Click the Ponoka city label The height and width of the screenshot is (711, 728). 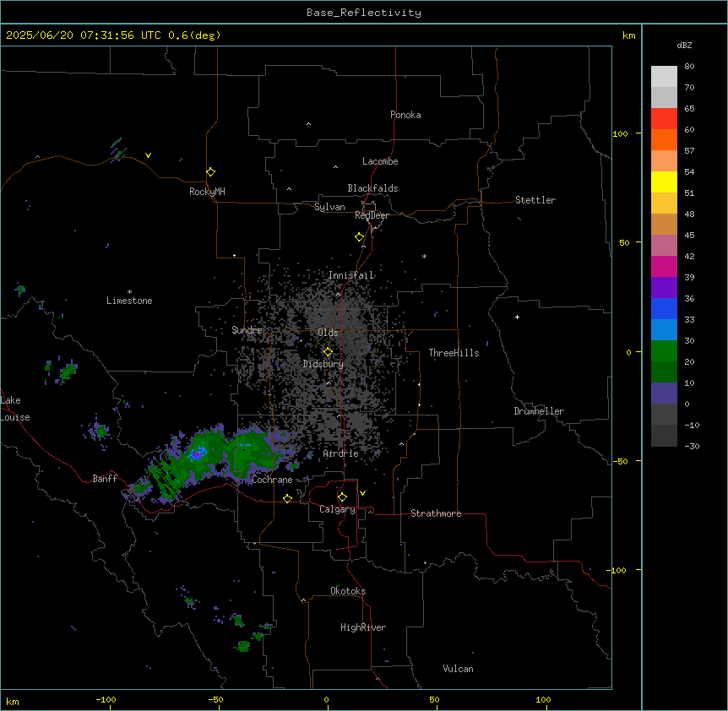(x=405, y=115)
